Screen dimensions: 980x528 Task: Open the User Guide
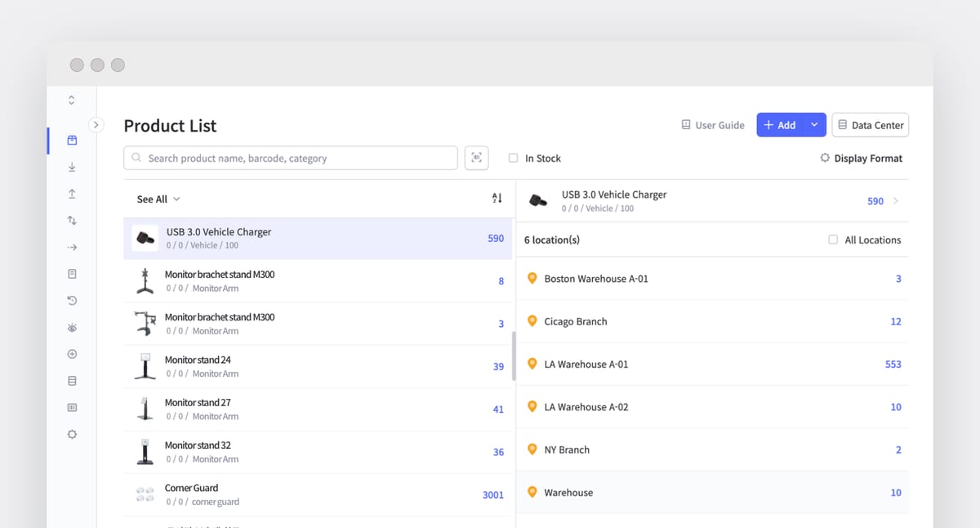712,124
